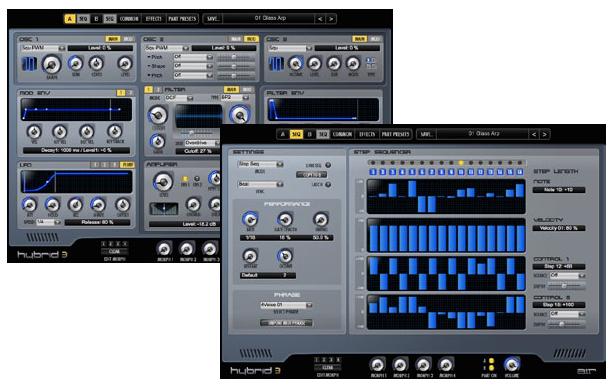Click the Volume knob in sequencer window
Screen dimensions: 610x390
511,364
